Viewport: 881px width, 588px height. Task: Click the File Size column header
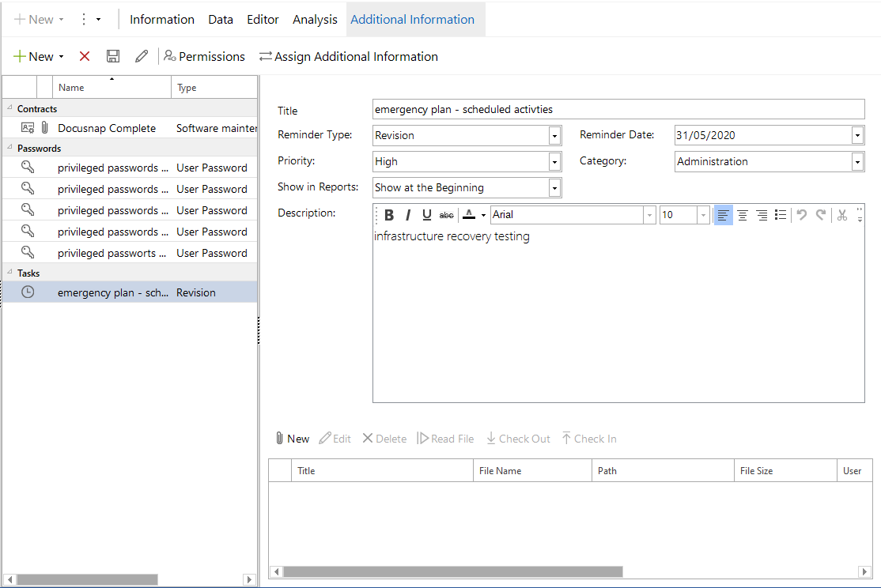[785, 470]
